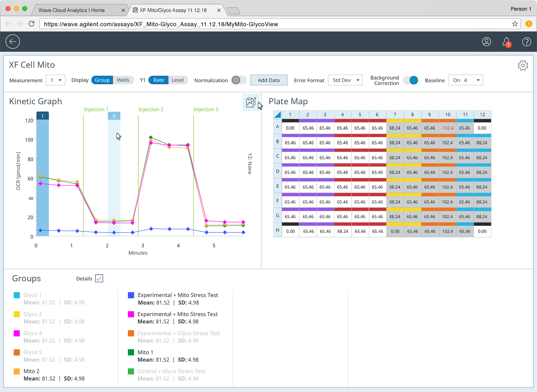Click well A10 showing -102.4

pos(447,128)
